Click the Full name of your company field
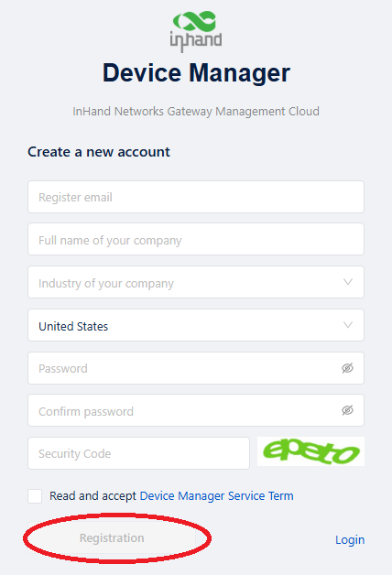The height and width of the screenshot is (575, 392). pos(196,239)
